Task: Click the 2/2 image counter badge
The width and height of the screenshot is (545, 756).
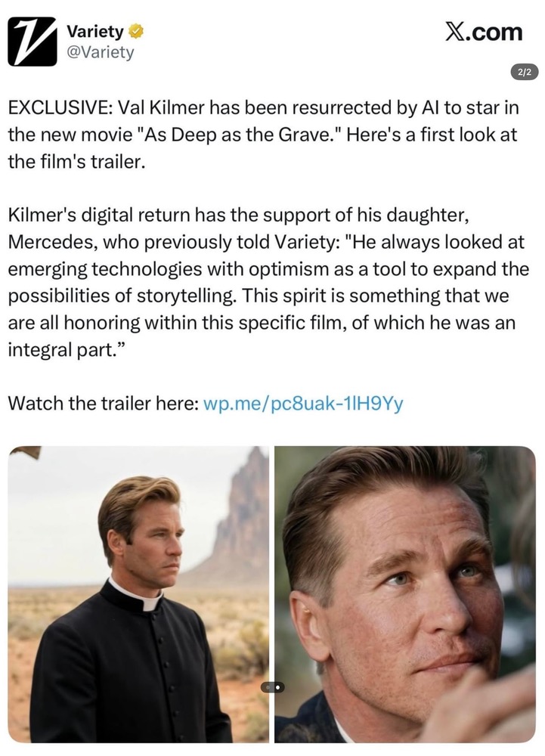Action: [525, 73]
